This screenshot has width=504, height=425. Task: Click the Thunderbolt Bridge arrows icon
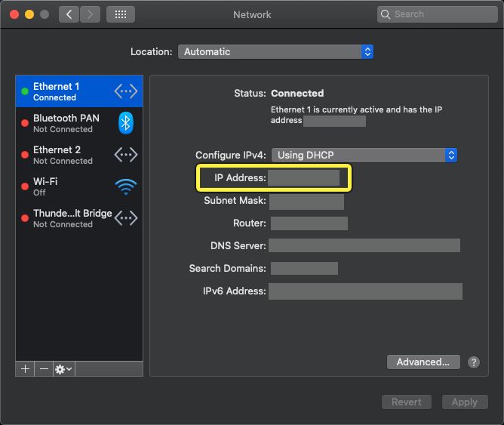click(126, 218)
